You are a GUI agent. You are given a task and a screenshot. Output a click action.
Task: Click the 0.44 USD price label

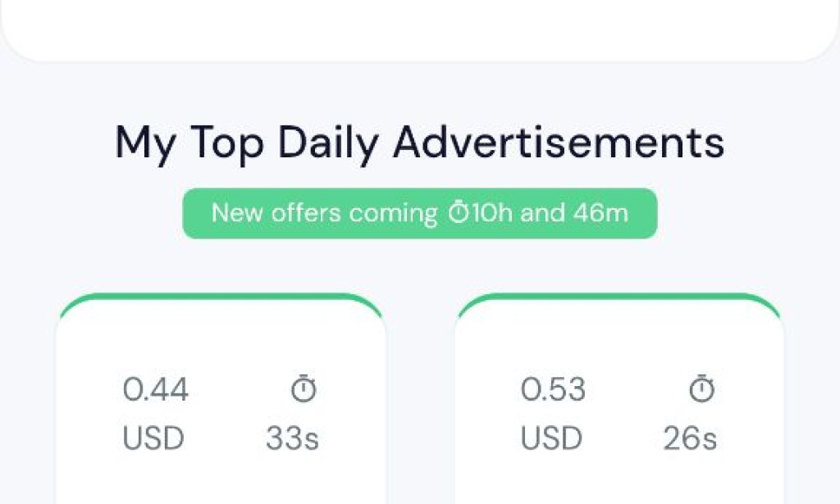pos(156,389)
